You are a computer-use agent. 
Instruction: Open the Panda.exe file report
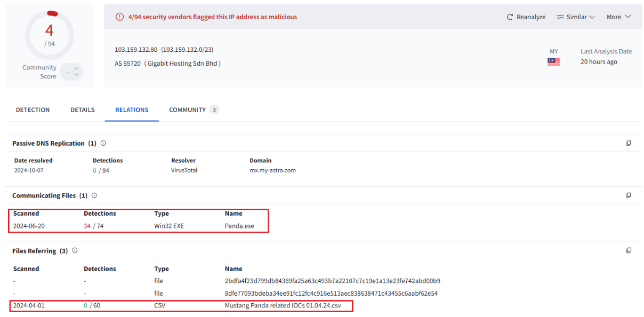point(239,226)
